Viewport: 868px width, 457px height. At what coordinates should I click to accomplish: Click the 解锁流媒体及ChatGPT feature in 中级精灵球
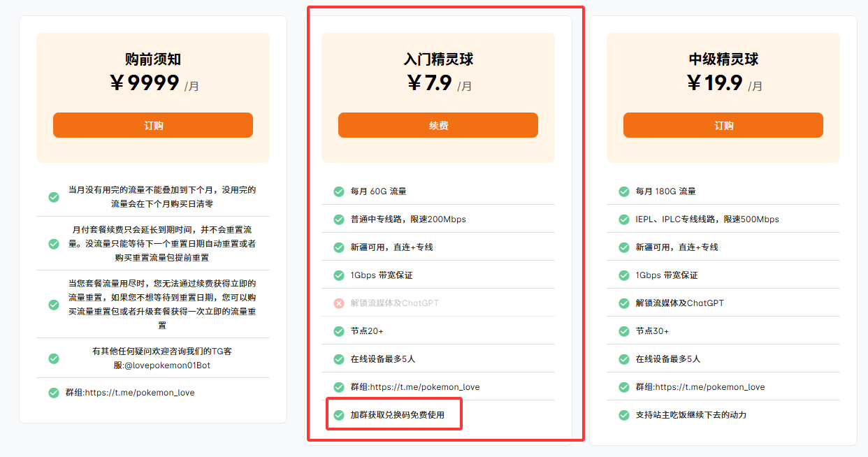pos(679,303)
